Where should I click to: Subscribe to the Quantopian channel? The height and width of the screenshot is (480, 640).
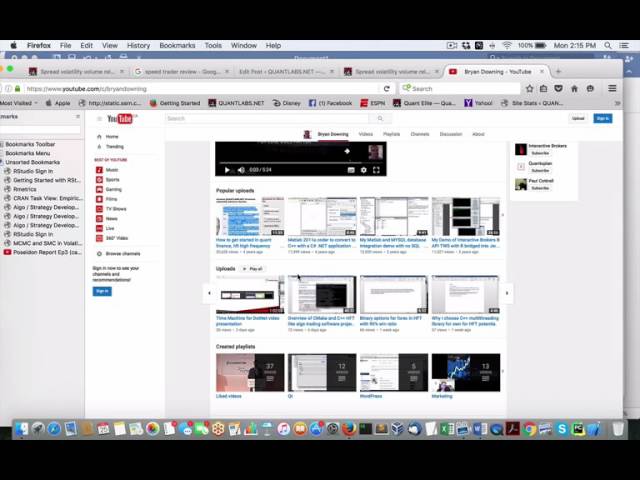tap(540, 171)
